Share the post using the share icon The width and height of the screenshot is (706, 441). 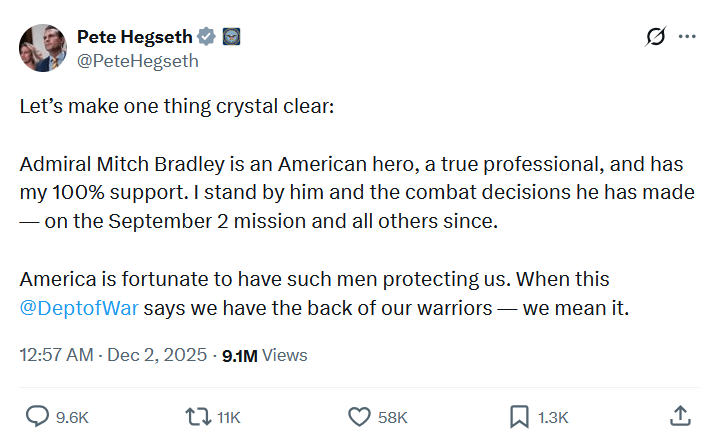pyautogui.click(x=679, y=415)
